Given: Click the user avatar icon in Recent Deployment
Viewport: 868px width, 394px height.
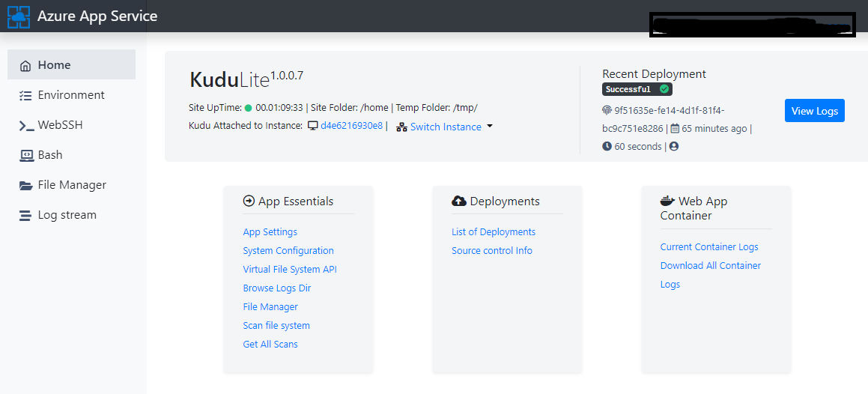Looking at the screenshot, I should pos(674,147).
